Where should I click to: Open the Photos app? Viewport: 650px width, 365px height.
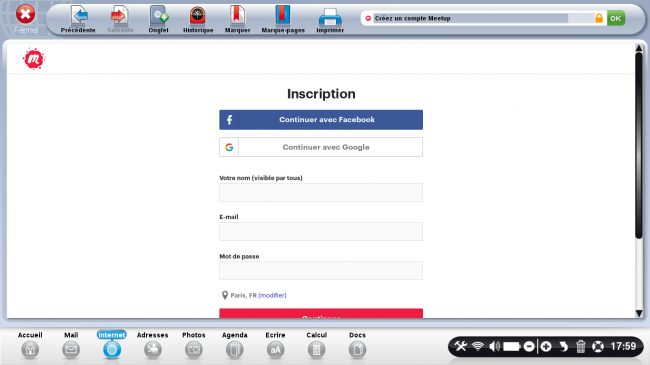click(194, 345)
